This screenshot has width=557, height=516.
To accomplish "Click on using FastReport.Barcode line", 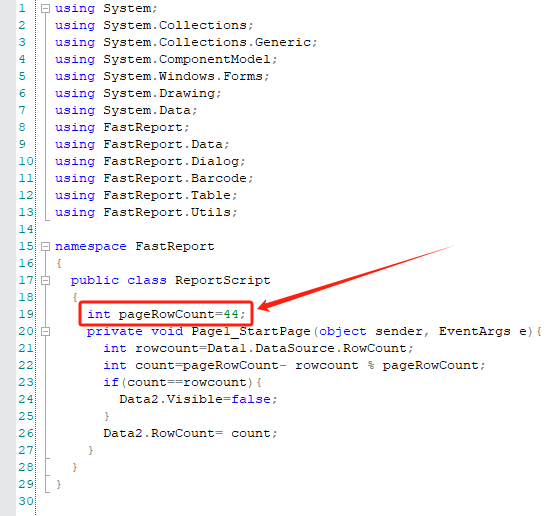I will pos(154,178).
